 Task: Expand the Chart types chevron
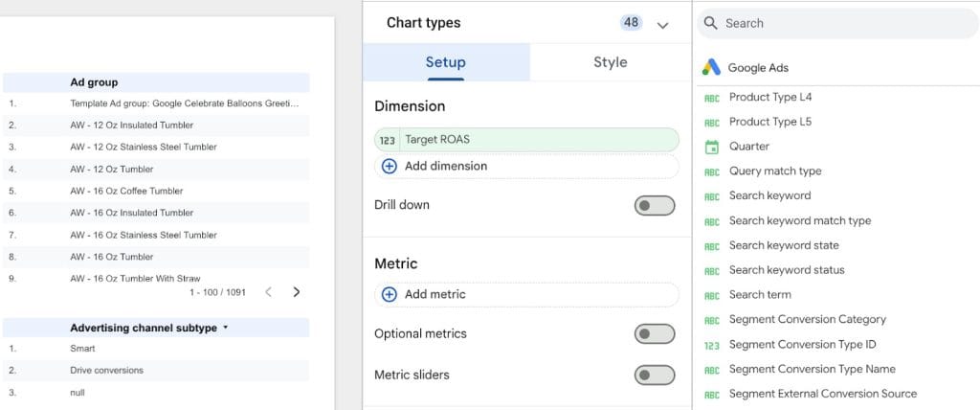pos(663,24)
